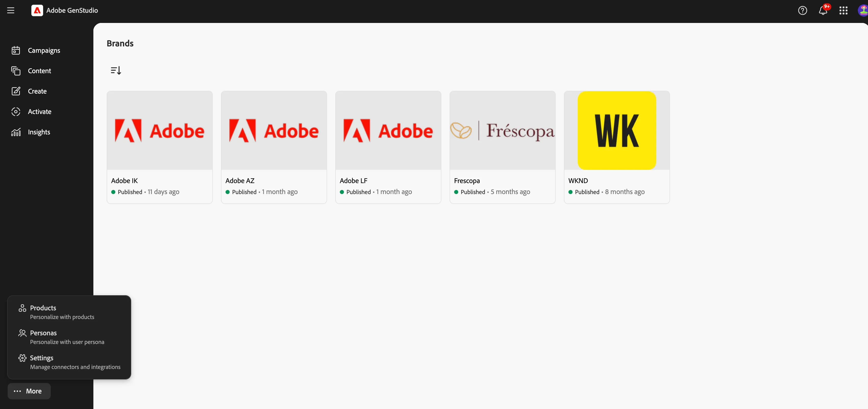Click the Brands page heading

(120, 43)
